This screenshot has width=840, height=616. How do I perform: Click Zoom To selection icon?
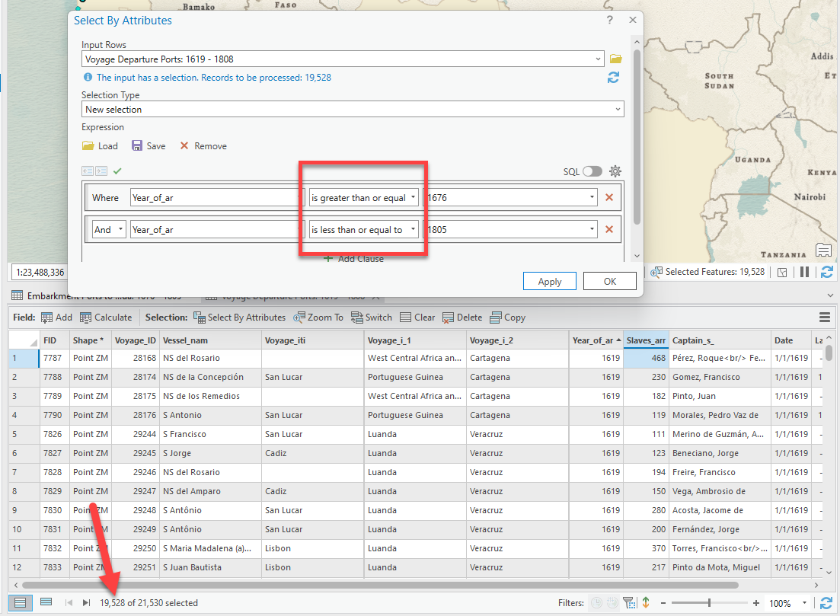299,318
